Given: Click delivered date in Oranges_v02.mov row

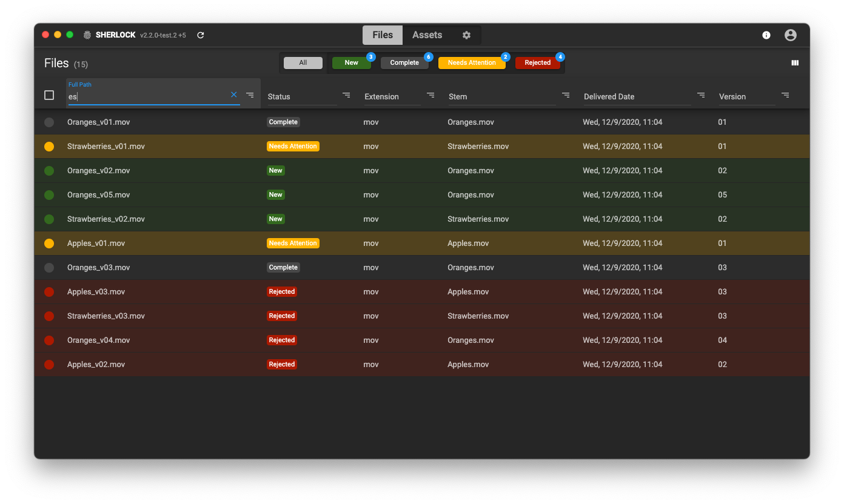Looking at the screenshot, I should click(x=623, y=171).
